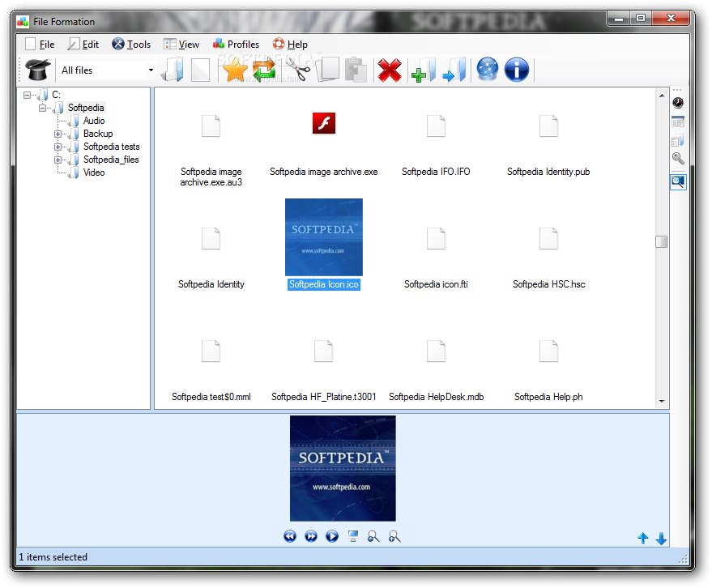Click the blue down arrow in preview pane
The height and width of the screenshot is (588, 712).
click(x=661, y=539)
